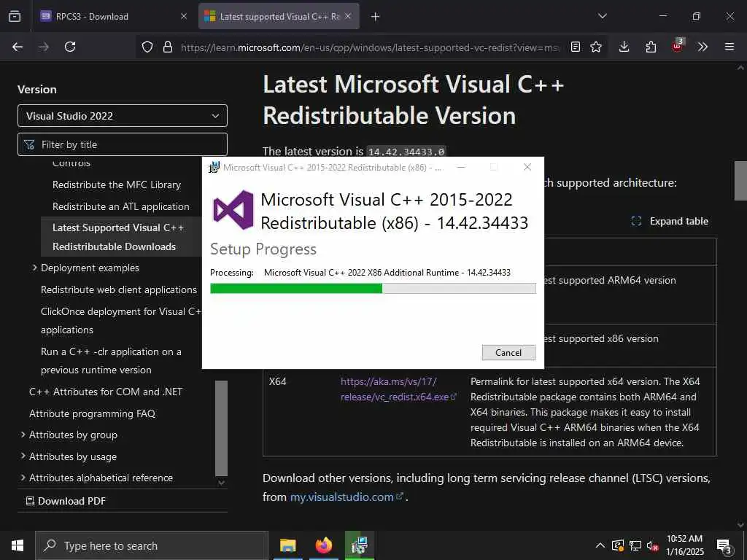The width and height of the screenshot is (747, 560).
Task: Click Download PDF button
Action: coord(66,501)
